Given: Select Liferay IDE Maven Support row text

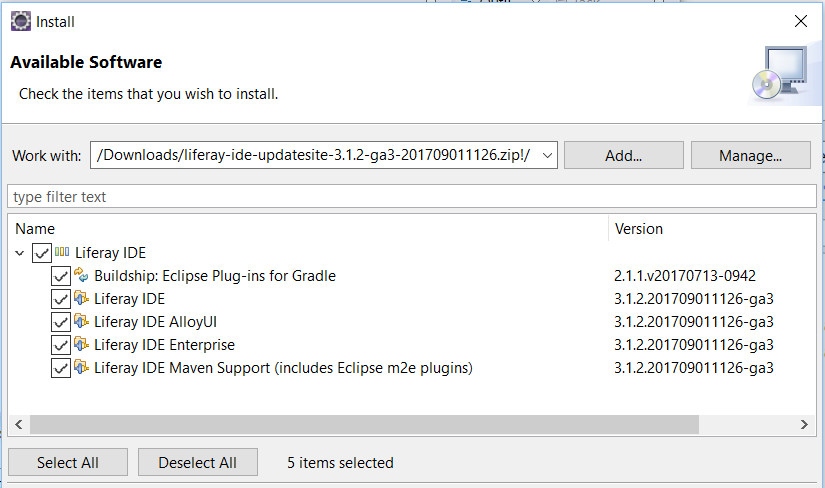Looking at the screenshot, I should tap(283, 368).
